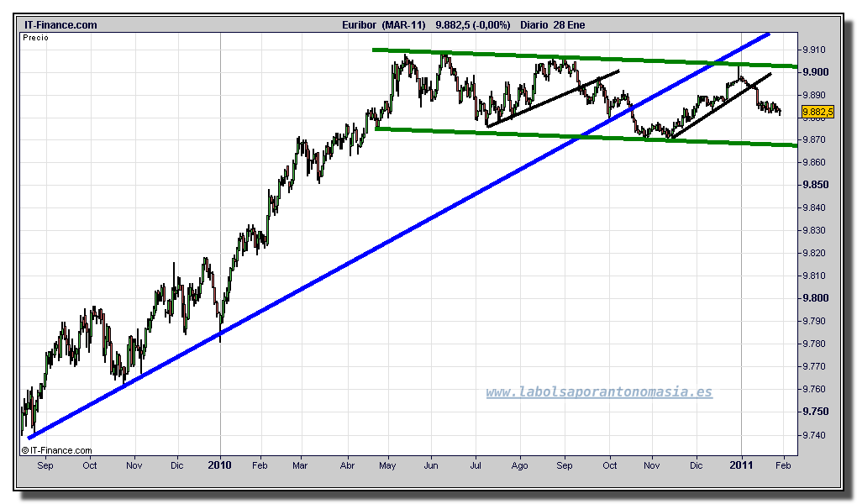Click the Mar label on time axis
This screenshot has height=504, width=857.
tap(299, 465)
